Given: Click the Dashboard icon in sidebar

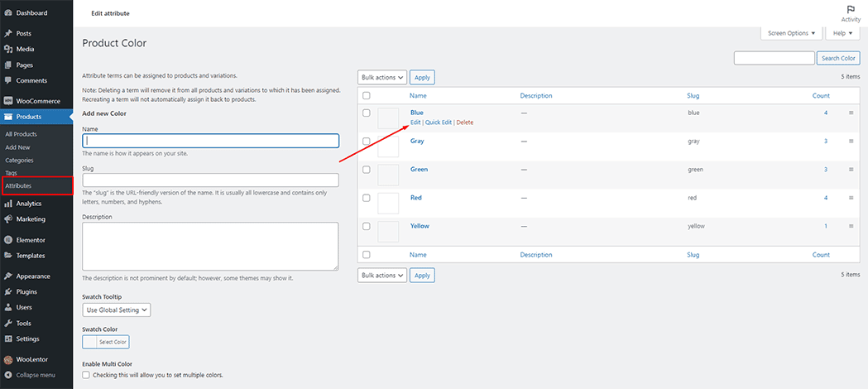Looking at the screenshot, I should pyautogui.click(x=8, y=12).
